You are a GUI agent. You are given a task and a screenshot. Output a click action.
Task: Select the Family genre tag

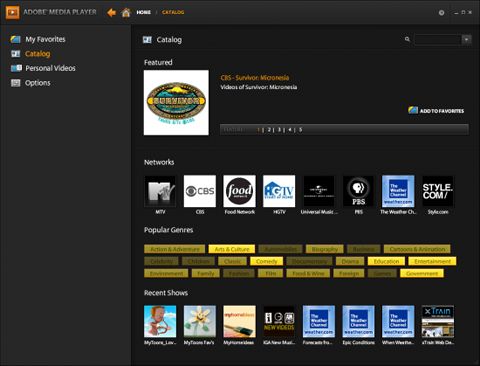pyautogui.click(x=206, y=273)
